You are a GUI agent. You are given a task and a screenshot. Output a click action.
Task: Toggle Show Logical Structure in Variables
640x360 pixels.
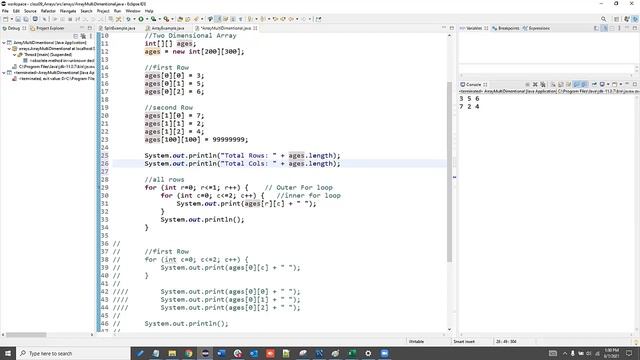(x=604, y=28)
